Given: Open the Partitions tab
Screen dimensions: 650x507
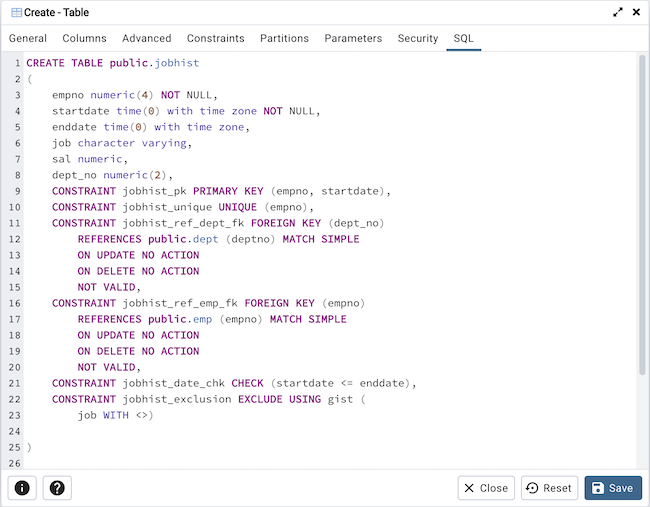Looking at the screenshot, I should [284, 38].
